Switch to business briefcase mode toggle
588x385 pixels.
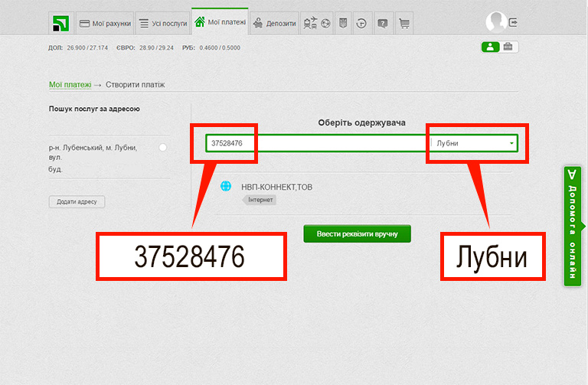pyautogui.click(x=509, y=47)
